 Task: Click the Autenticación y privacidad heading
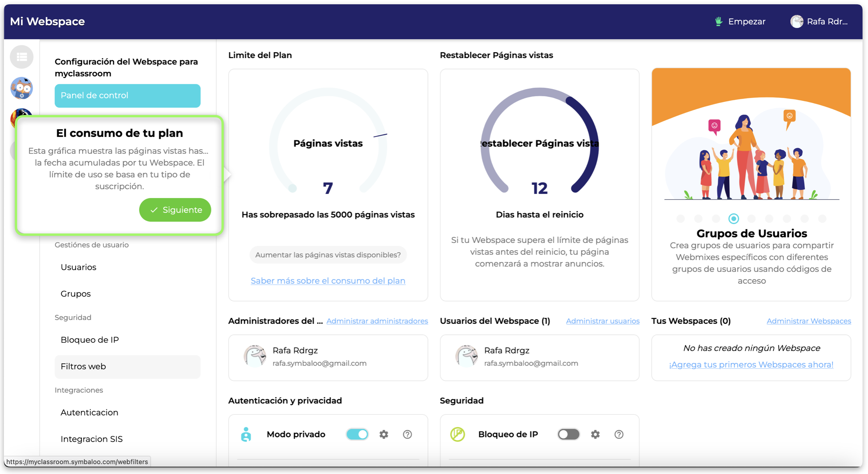click(285, 401)
